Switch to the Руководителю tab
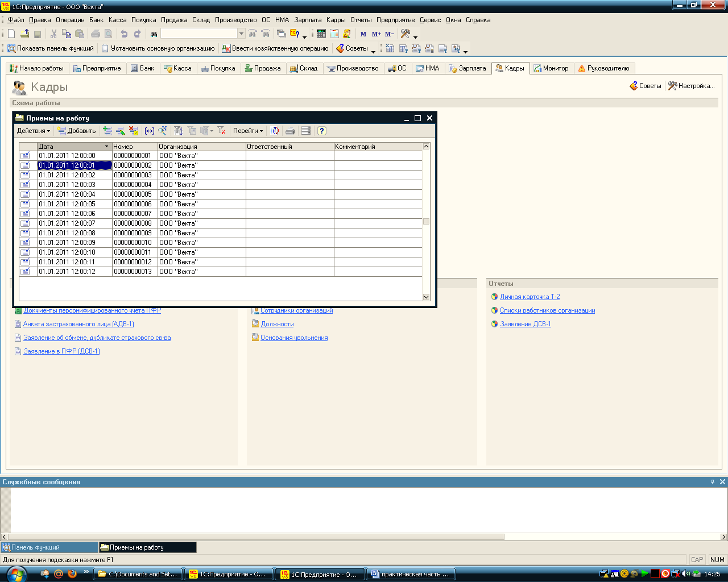The image size is (728, 582). point(604,68)
